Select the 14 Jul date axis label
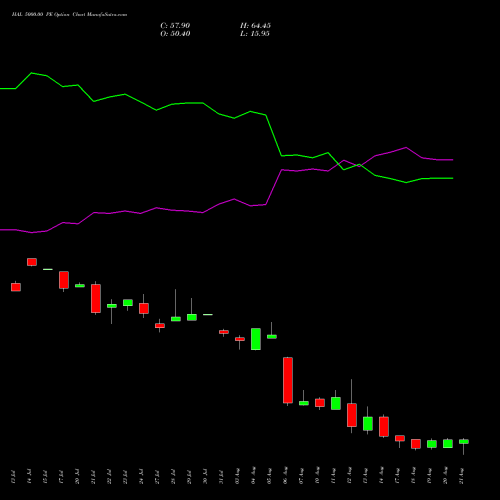Screen dimensions: 500x500 click(29, 476)
